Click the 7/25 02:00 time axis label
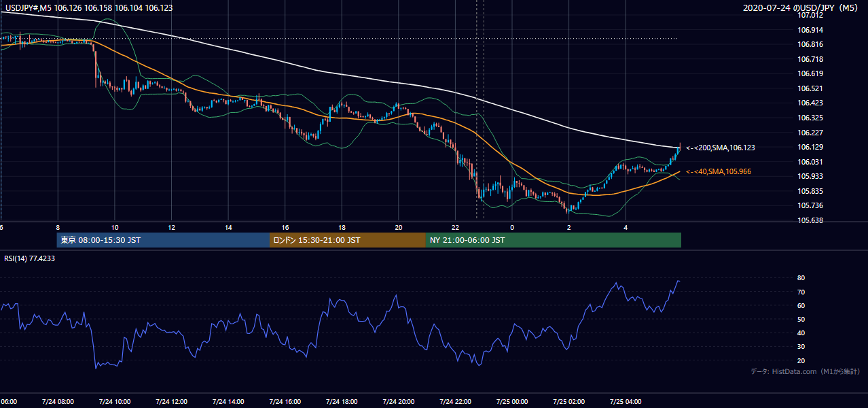 click(569, 402)
